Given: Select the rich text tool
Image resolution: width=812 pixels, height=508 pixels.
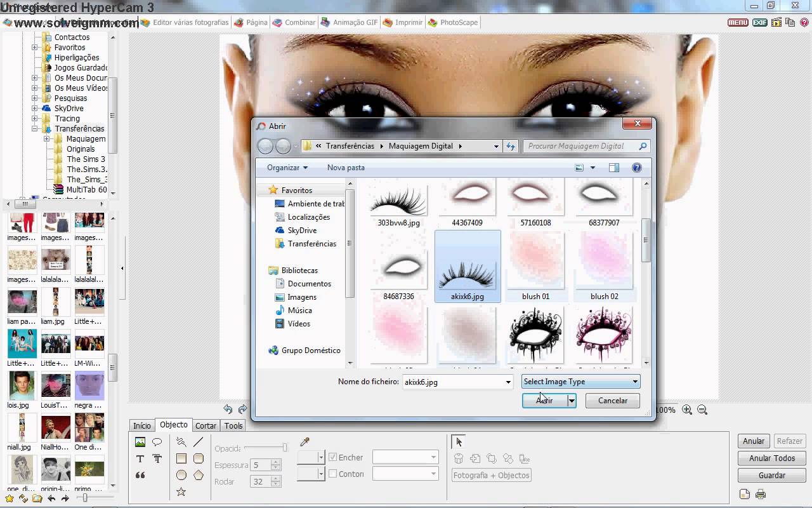Looking at the screenshot, I should click(x=157, y=458).
